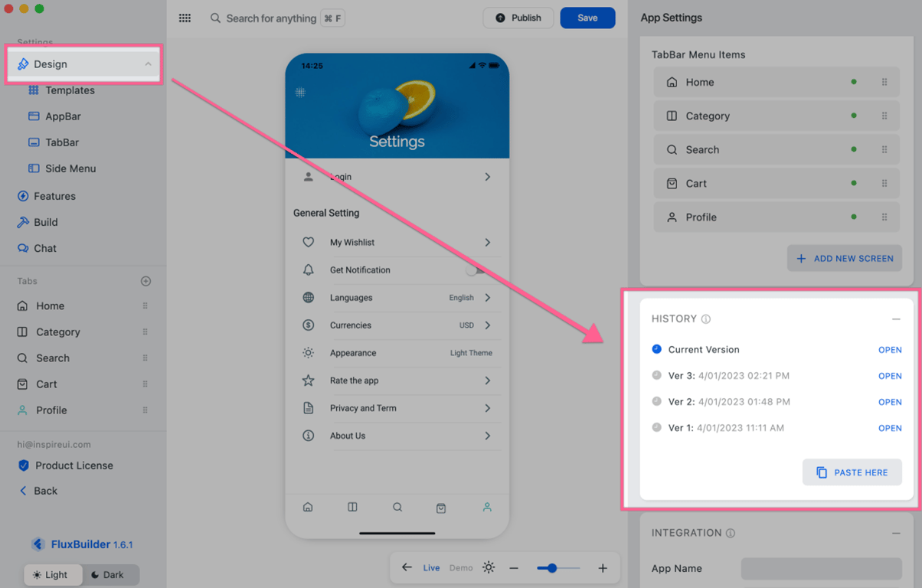Image resolution: width=922 pixels, height=588 pixels.
Task: Open AppBar design settings
Action: [x=63, y=116]
